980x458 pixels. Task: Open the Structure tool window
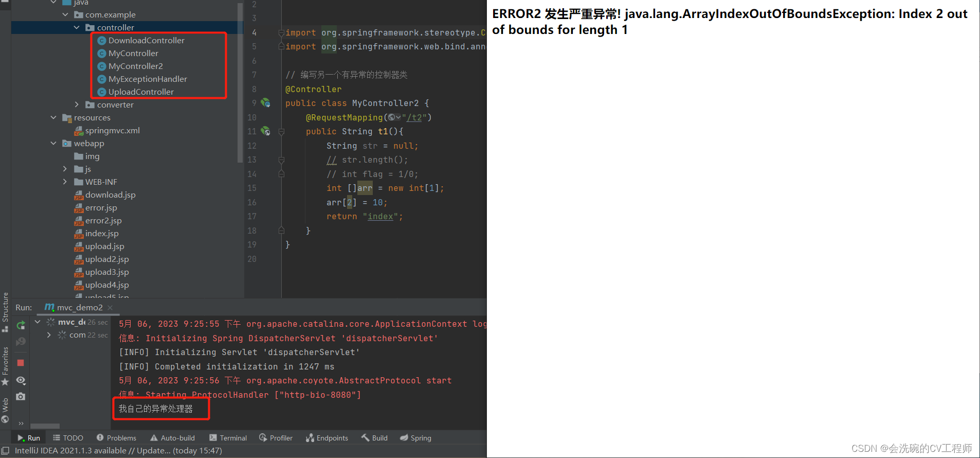click(x=5, y=312)
